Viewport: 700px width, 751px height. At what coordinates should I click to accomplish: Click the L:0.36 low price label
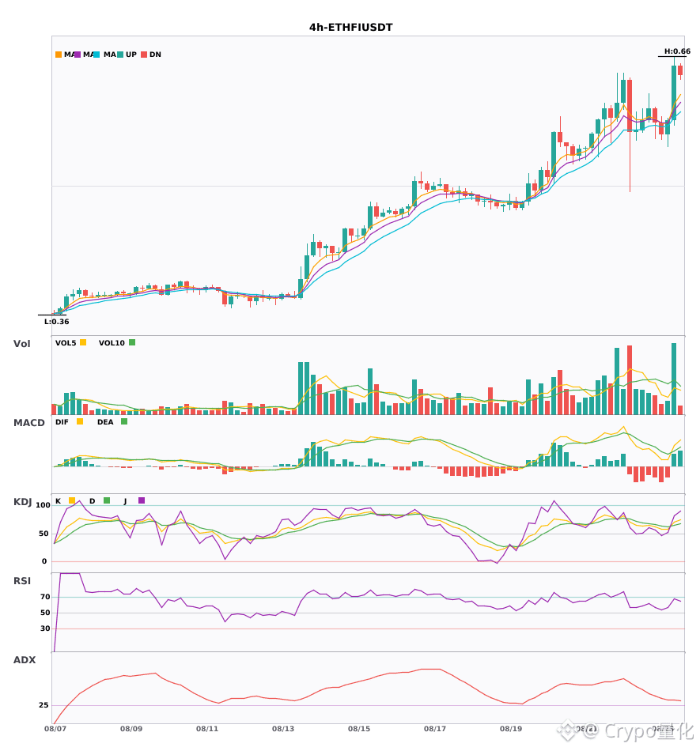(56, 322)
